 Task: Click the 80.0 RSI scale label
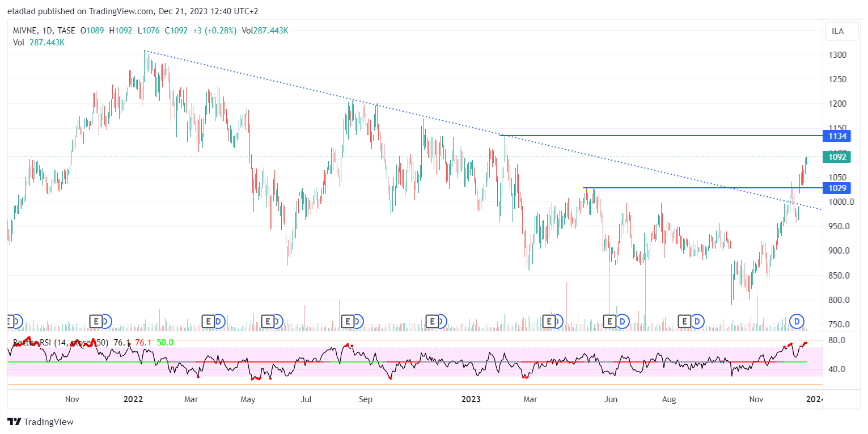(x=837, y=340)
